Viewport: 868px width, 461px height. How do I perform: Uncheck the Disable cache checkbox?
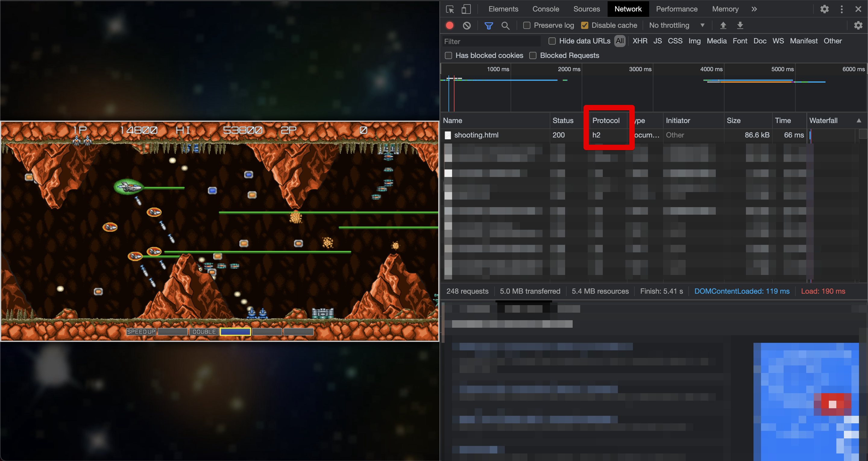(585, 25)
